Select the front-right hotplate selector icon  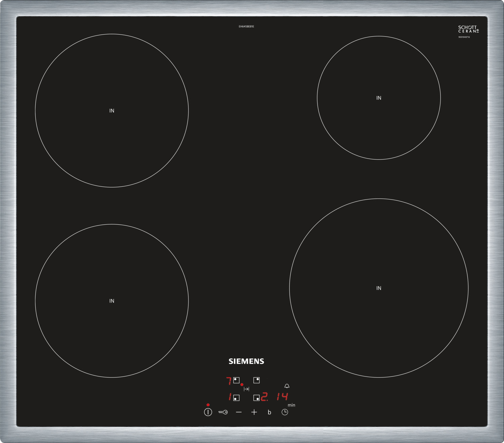pos(256,398)
